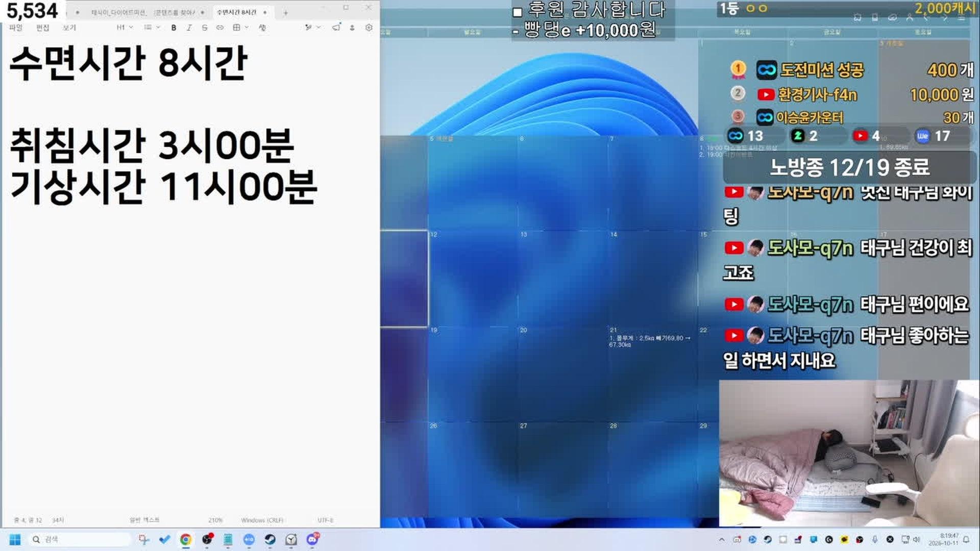Open the calendar profile person icon
This screenshot has height=551, width=980.
pyautogui.click(x=910, y=18)
